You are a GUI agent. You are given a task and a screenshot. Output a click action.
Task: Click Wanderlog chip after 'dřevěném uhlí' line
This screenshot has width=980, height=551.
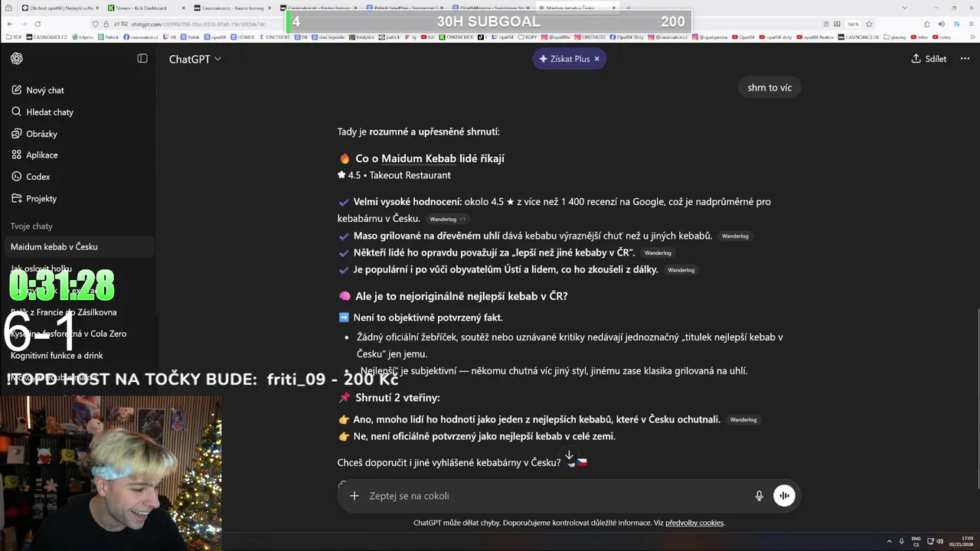(735, 236)
